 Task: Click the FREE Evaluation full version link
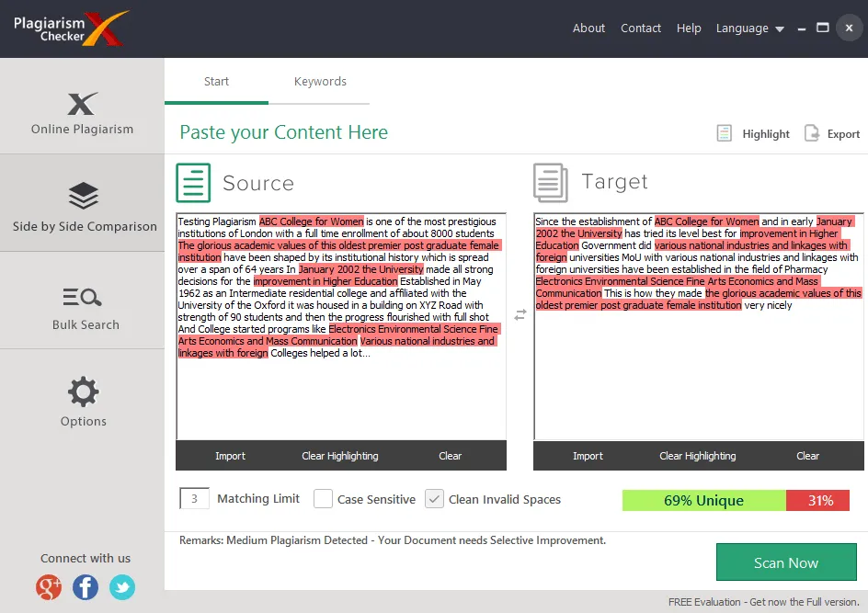coord(764,602)
